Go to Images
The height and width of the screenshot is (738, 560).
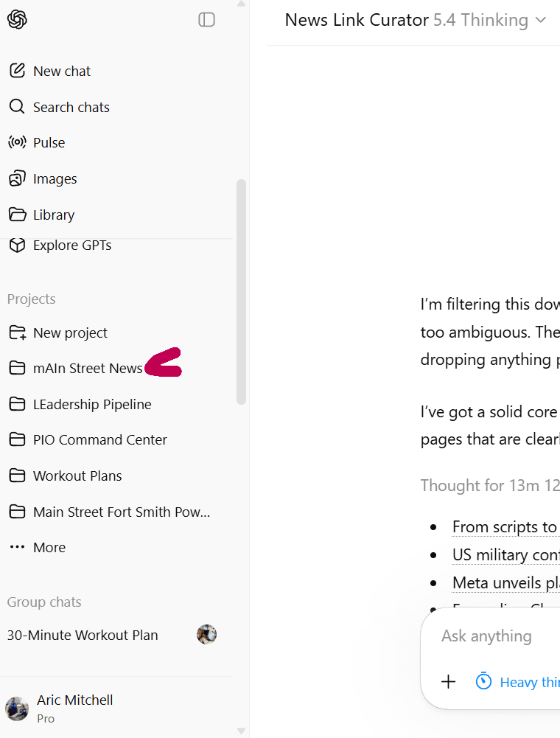(x=55, y=179)
